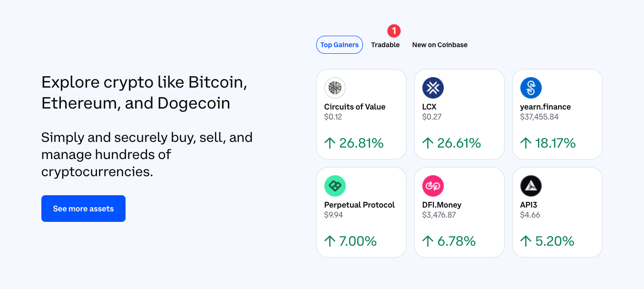Click the green up arrow beside 26.81%
Screen dimensions: 644x289
(x=330, y=143)
